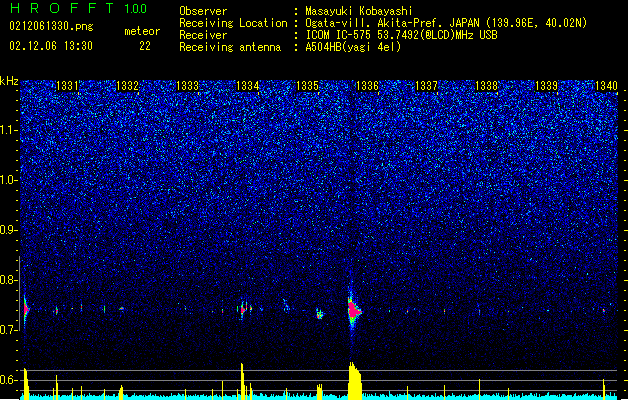Click the 0.9 frequency axis label

coord(9,230)
